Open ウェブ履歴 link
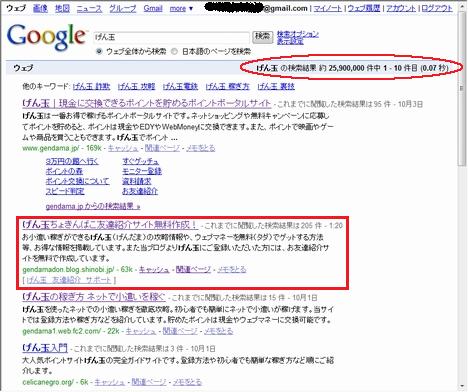 coord(364,8)
